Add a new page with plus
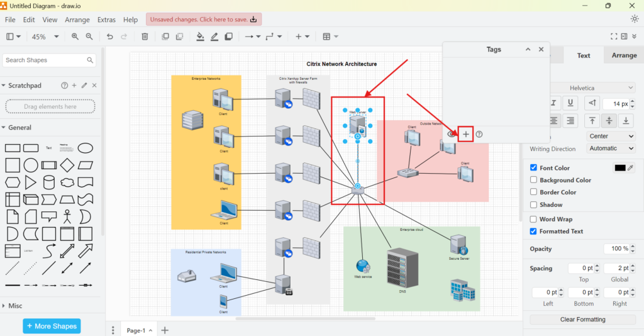 tap(165, 330)
